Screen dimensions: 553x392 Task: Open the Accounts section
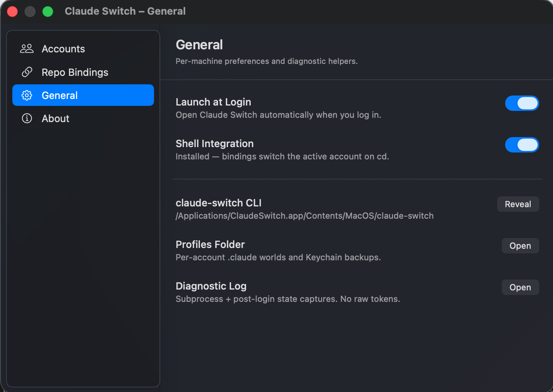click(x=83, y=49)
